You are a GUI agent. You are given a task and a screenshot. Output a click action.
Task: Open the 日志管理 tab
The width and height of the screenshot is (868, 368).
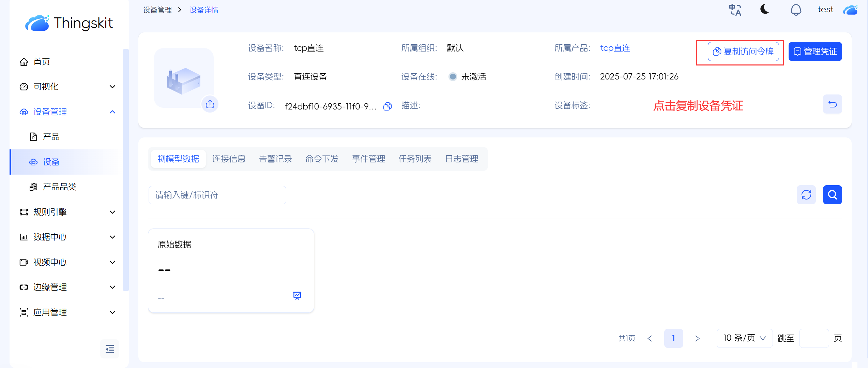pyautogui.click(x=461, y=159)
